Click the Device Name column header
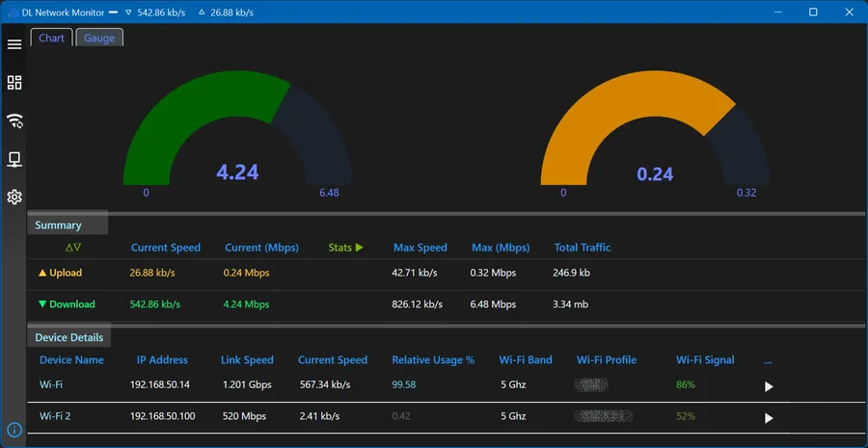 coord(71,360)
